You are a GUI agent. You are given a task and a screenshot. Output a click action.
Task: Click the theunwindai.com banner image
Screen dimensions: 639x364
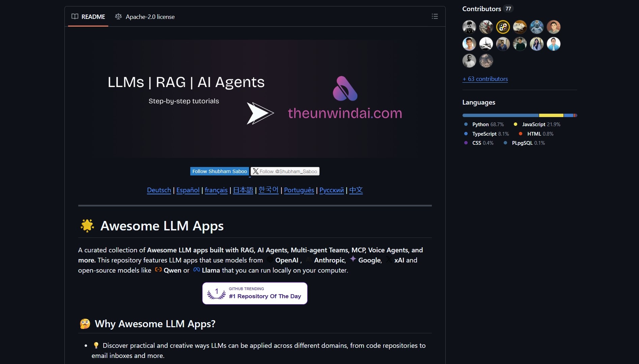pyautogui.click(x=255, y=99)
